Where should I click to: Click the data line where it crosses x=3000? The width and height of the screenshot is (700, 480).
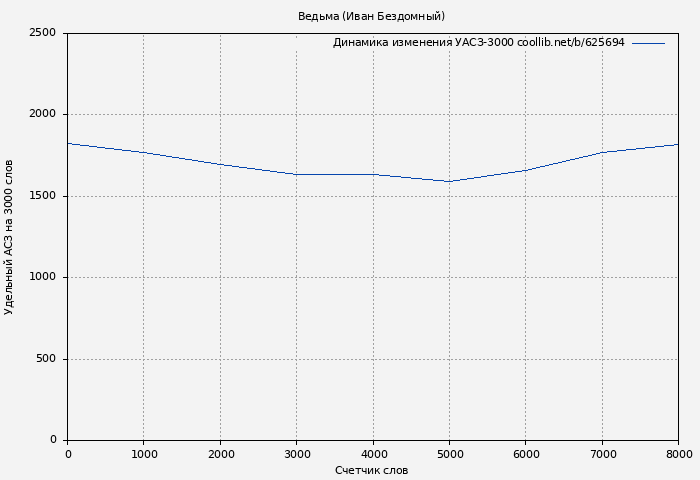click(297, 174)
